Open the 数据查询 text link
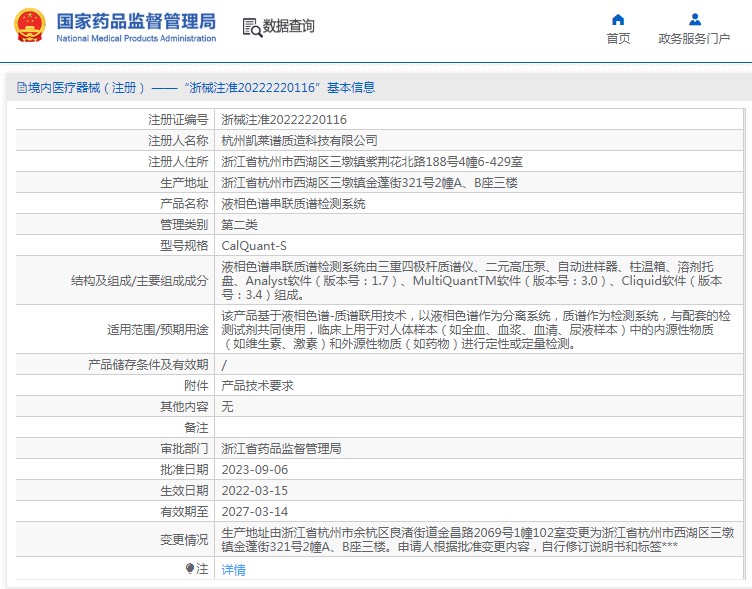Viewport: 752px width, 589px height. click(x=289, y=27)
